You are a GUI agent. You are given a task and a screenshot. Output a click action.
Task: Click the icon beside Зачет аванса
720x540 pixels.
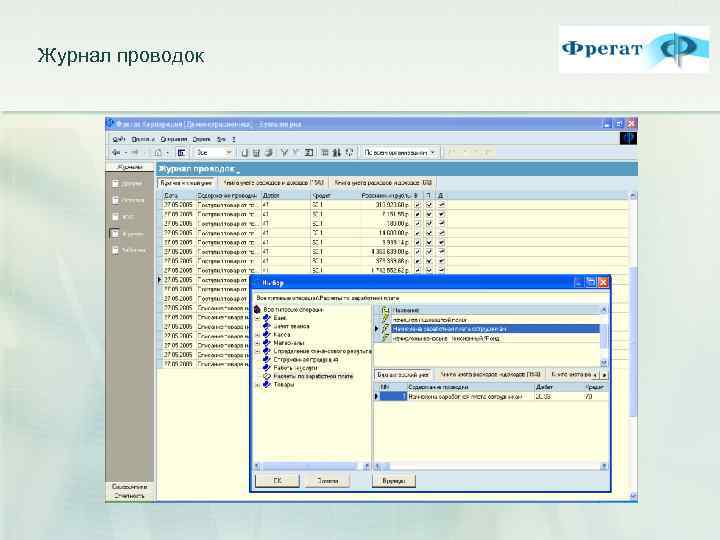point(266,326)
